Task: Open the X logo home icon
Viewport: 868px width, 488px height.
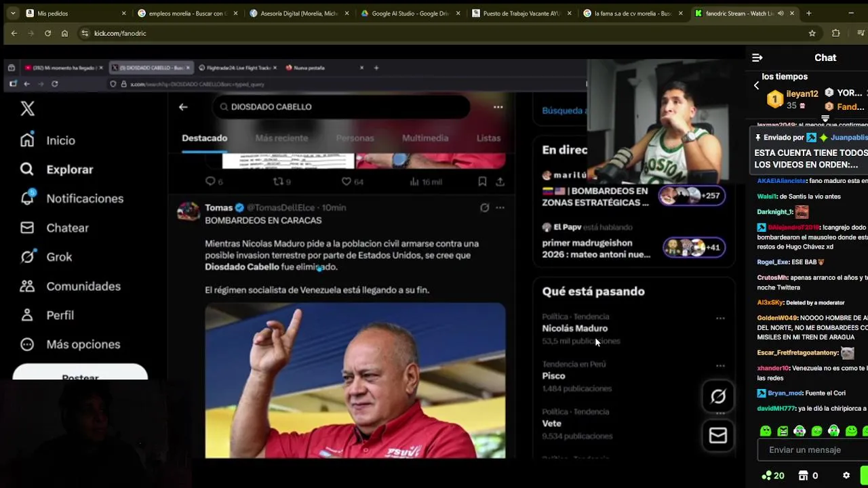Action: (27, 108)
